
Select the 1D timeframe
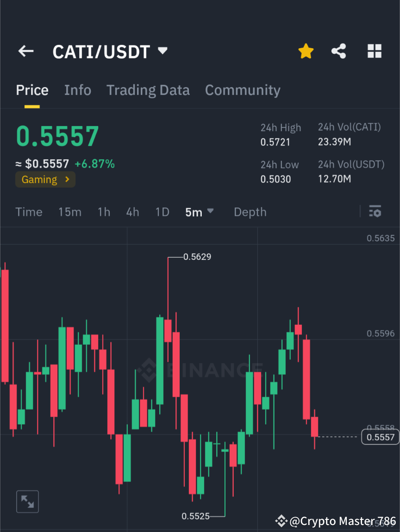(x=162, y=212)
